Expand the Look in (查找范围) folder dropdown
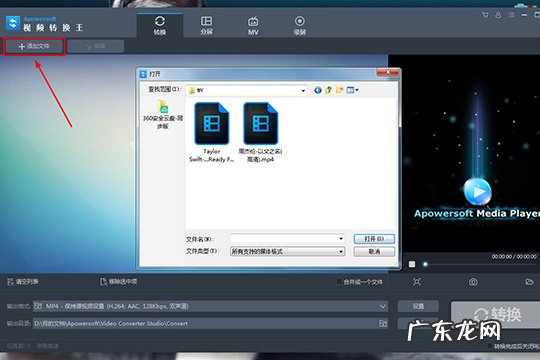This screenshot has width=540, height=360. tap(303, 91)
